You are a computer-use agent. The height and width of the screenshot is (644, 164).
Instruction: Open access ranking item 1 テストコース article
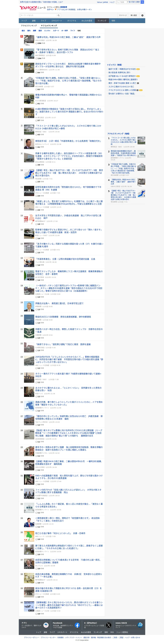click(123, 141)
